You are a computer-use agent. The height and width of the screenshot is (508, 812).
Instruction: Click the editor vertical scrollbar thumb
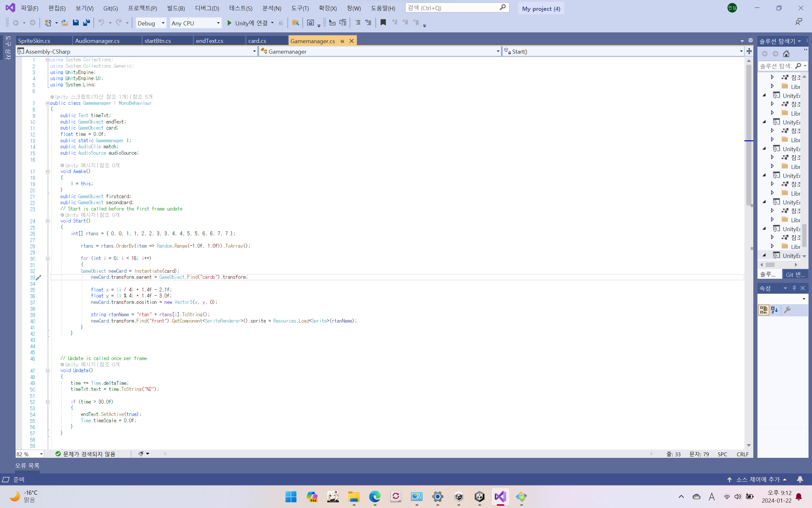749,134
